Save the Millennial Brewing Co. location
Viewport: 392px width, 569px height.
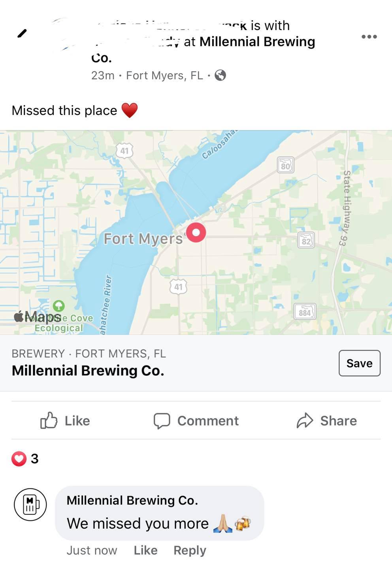pos(359,363)
